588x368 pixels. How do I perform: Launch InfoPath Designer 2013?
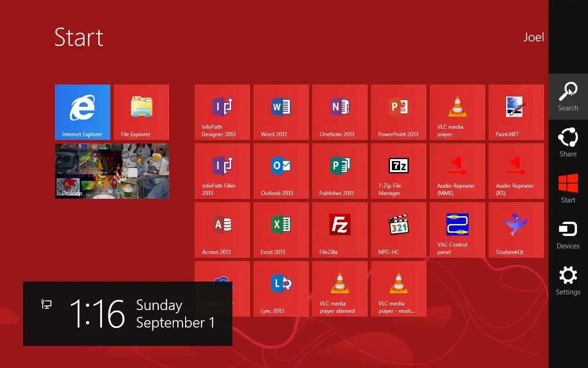(222, 112)
